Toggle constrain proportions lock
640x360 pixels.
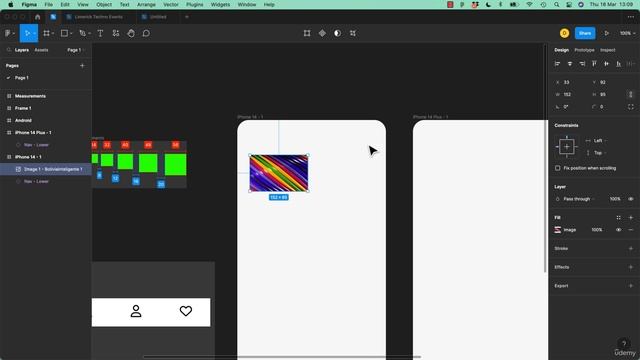(x=631, y=94)
